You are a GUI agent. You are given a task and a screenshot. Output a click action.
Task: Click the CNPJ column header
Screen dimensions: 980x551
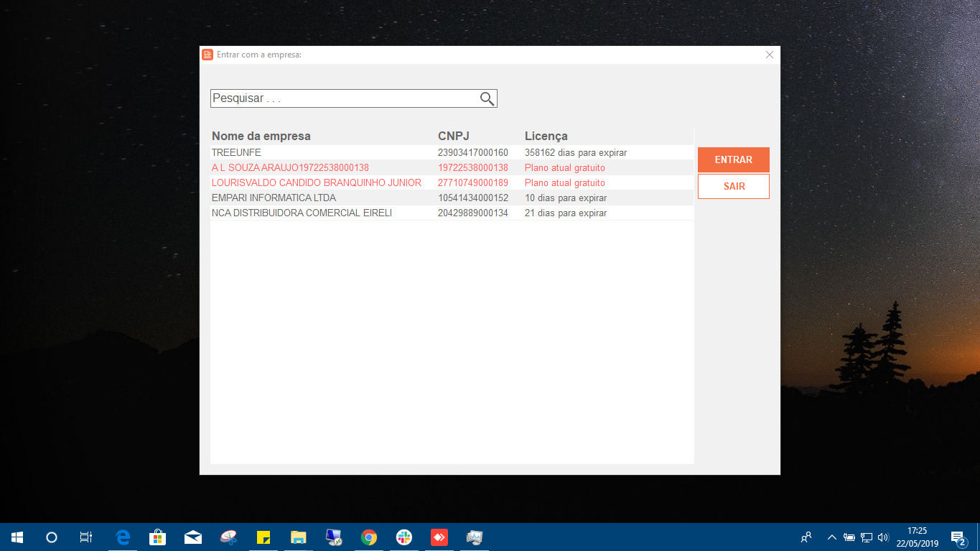tap(453, 136)
